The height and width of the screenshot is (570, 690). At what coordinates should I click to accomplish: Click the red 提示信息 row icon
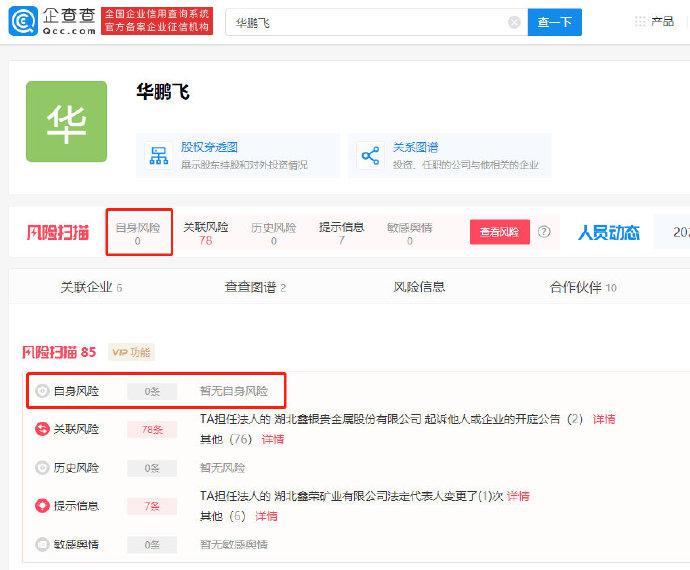tap(42, 506)
